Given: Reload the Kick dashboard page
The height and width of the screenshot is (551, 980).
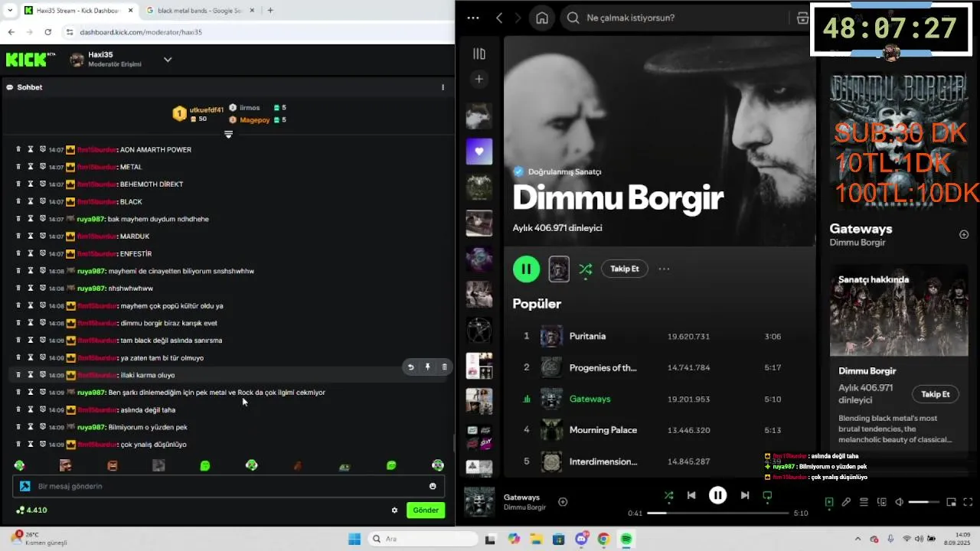Looking at the screenshot, I should pos(48,32).
